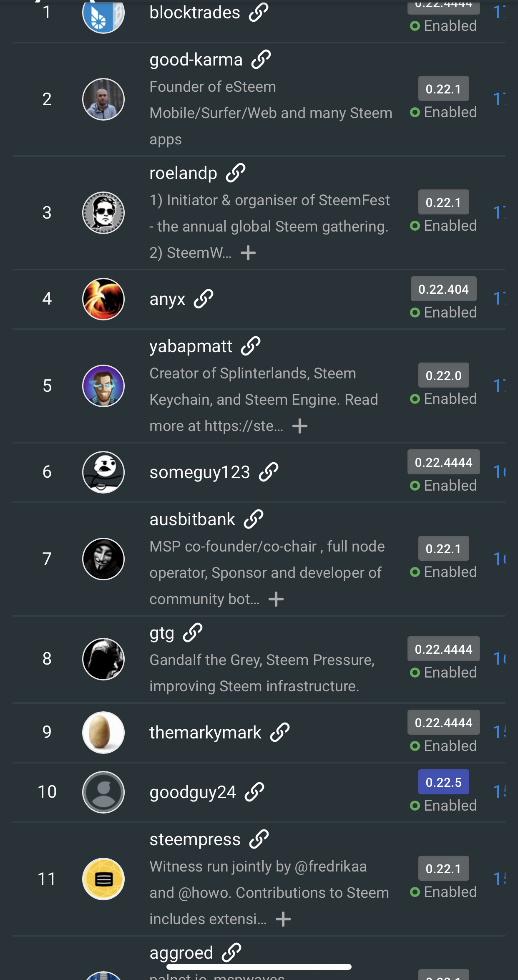The image size is (518, 980).
Task: Open the goodguy24 witness name
Action: click(193, 792)
